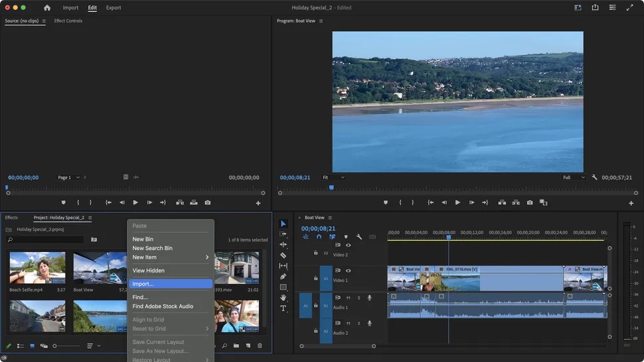Viewport: 644px width, 362px height.
Task: Hide Video 2 track output eye
Action: click(x=348, y=245)
